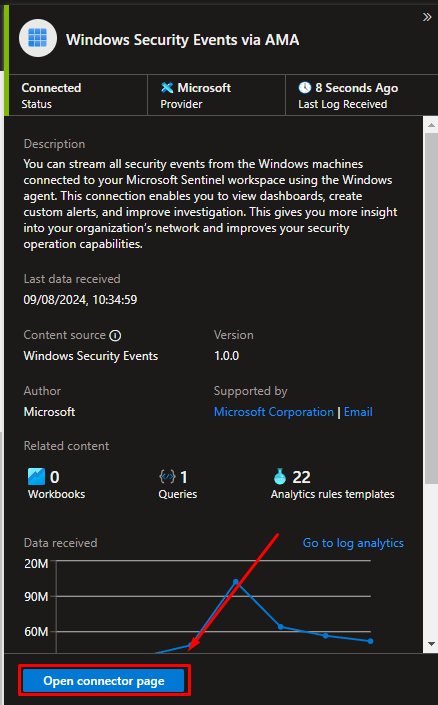Click the 'Data received' chart heading

click(60, 543)
